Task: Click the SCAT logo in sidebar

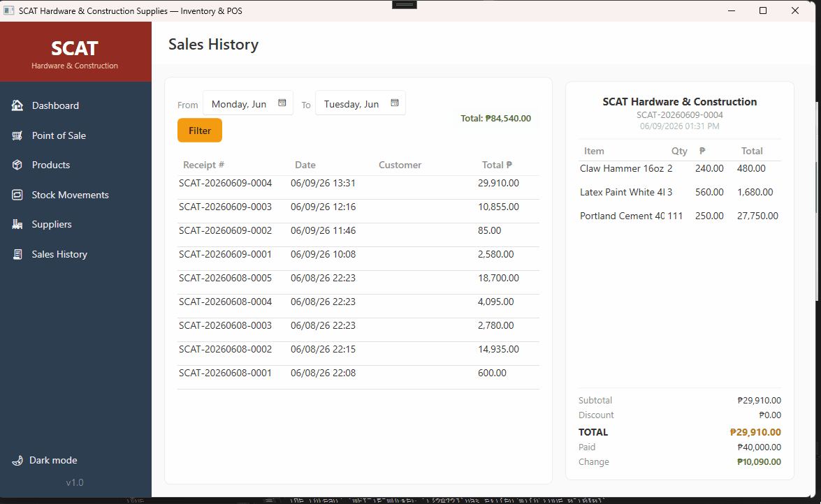Action: 75,49
